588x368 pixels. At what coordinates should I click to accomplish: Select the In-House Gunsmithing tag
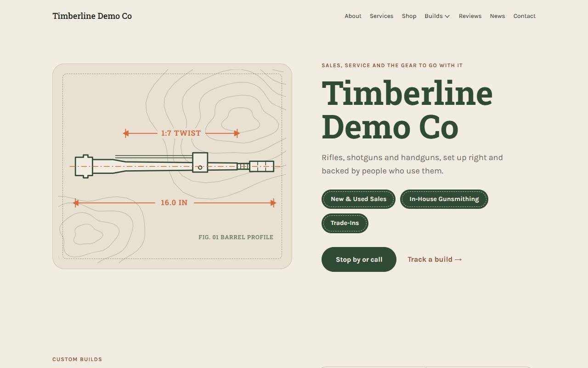coord(444,199)
